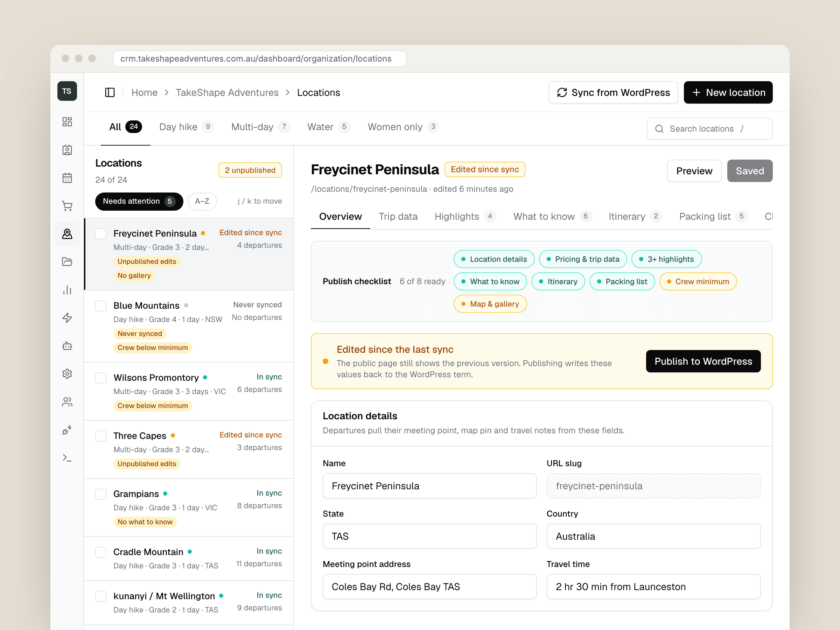Open the team users icon in sidebar

tap(67, 402)
